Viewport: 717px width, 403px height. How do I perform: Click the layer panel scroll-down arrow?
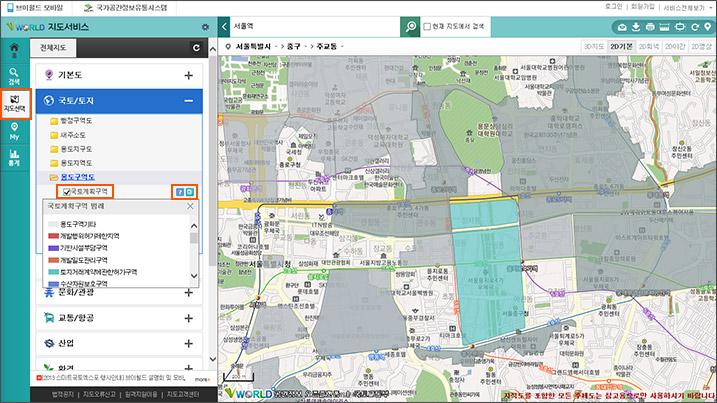coord(213,359)
